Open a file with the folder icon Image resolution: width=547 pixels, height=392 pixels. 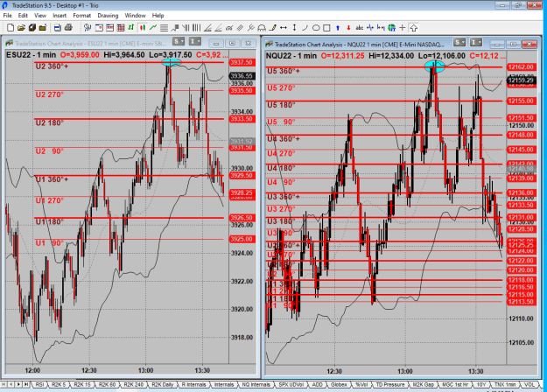coord(21,28)
